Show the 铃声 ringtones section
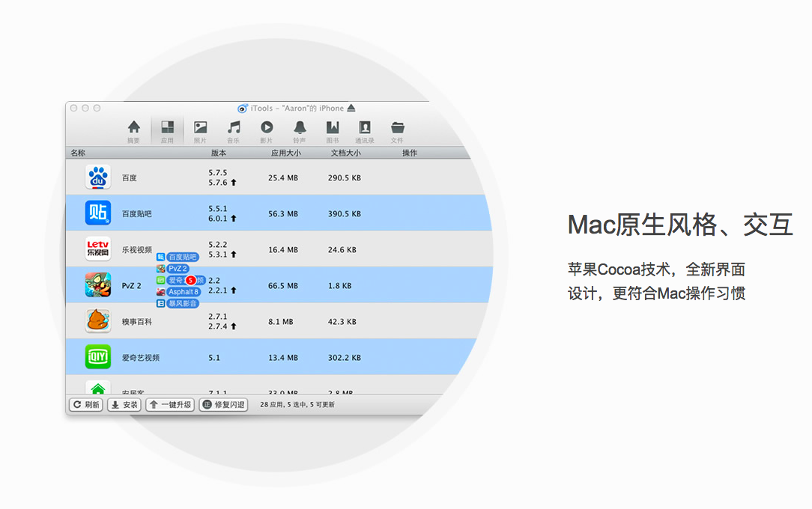 tap(300, 132)
